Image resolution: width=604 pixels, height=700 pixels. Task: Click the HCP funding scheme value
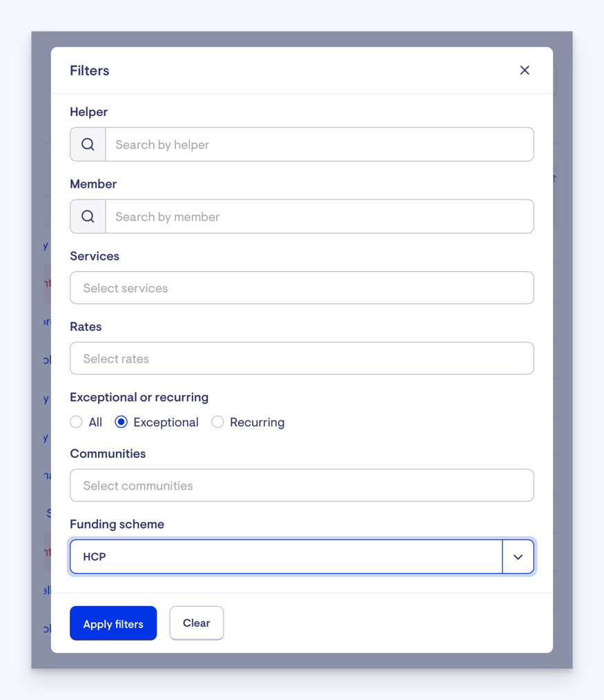tap(95, 557)
